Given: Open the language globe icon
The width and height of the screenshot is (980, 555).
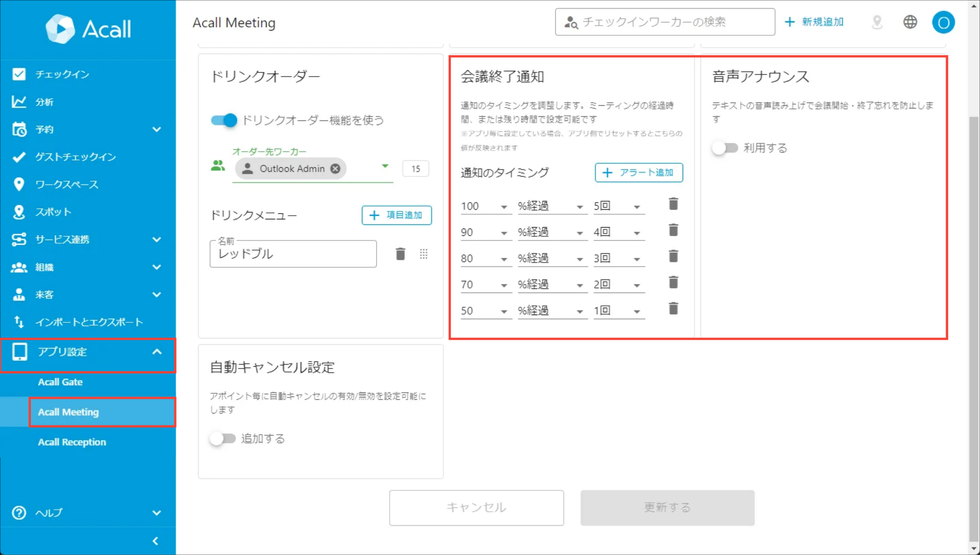Looking at the screenshot, I should point(910,22).
